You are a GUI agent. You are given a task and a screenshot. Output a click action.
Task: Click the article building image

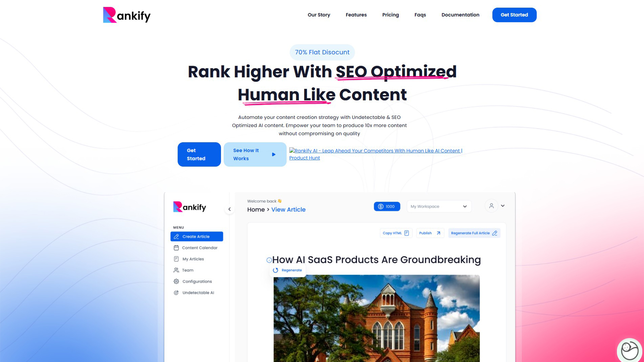coord(376,318)
